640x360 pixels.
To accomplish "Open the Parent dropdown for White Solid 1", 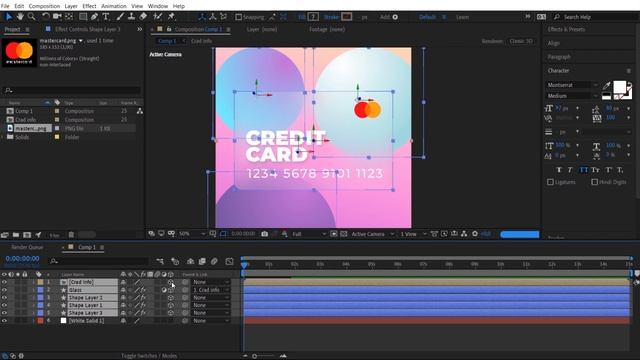I will coord(210,321).
